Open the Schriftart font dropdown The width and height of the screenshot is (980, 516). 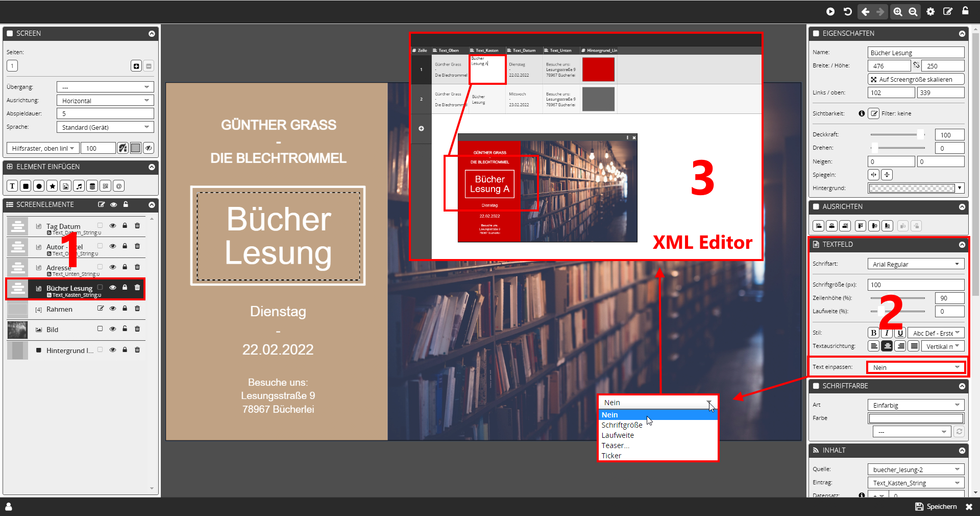click(x=916, y=264)
